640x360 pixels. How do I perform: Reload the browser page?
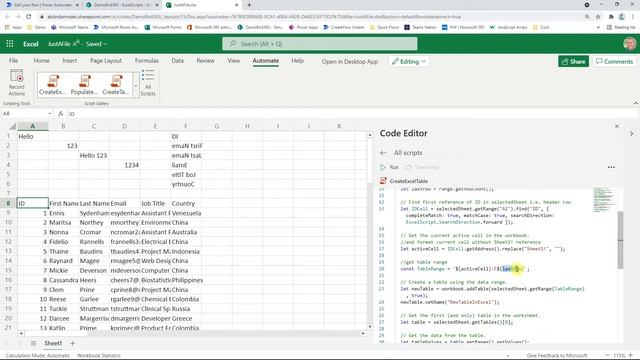pos(29,17)
